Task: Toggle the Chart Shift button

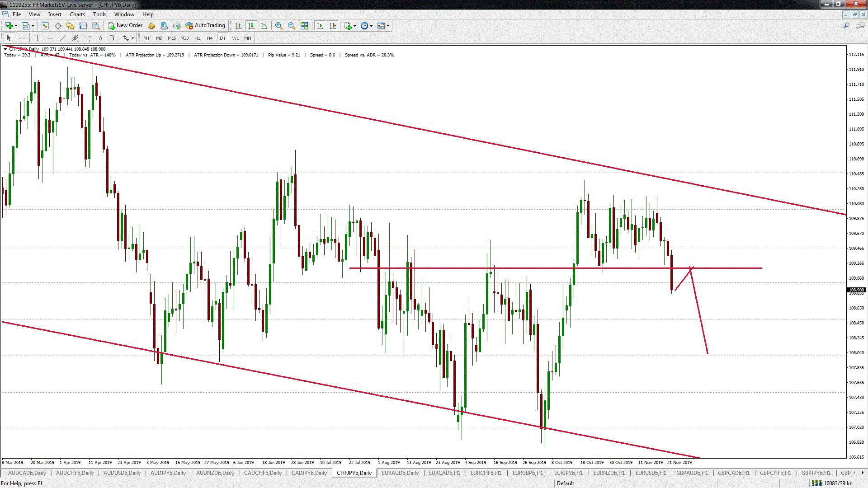Action: (x=333, y=26)
